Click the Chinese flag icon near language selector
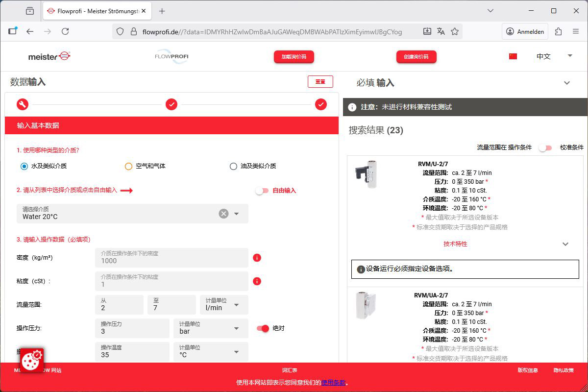This screenshot has height=392, width=588. [x=513, y=56]
